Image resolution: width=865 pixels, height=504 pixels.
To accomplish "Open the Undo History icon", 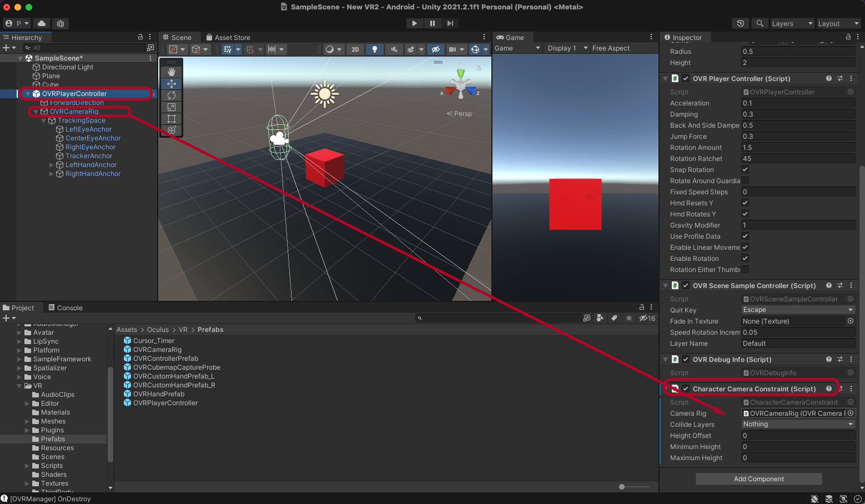I will coord(741,23).
